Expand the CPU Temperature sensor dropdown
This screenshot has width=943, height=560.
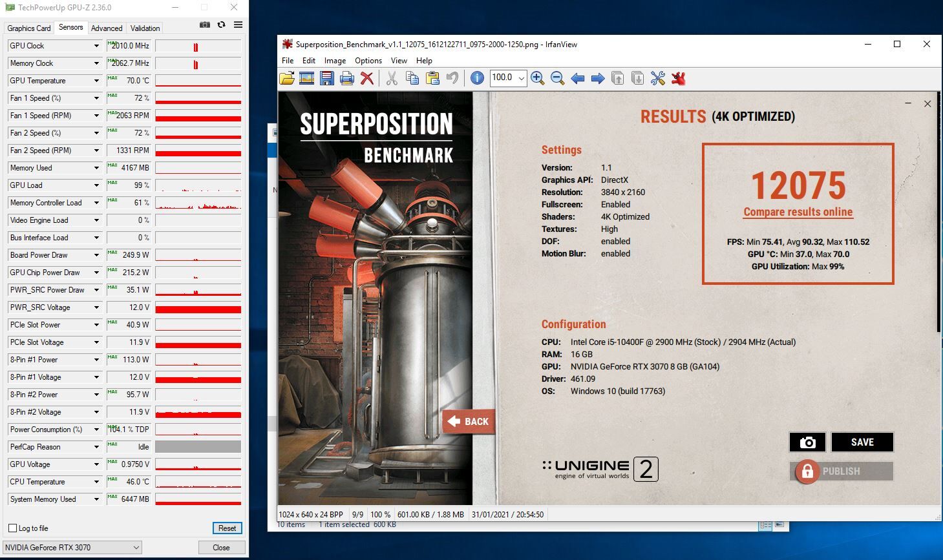pos(96,482)
